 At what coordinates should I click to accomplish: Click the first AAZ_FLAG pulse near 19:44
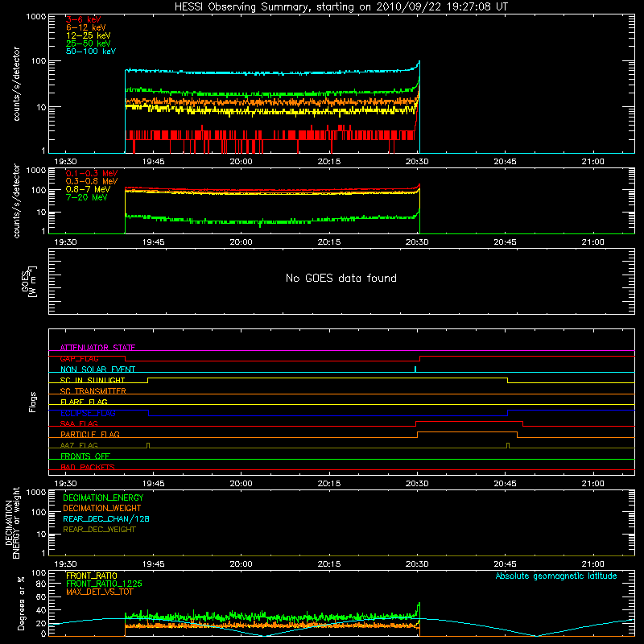click(x=148, y=445)
